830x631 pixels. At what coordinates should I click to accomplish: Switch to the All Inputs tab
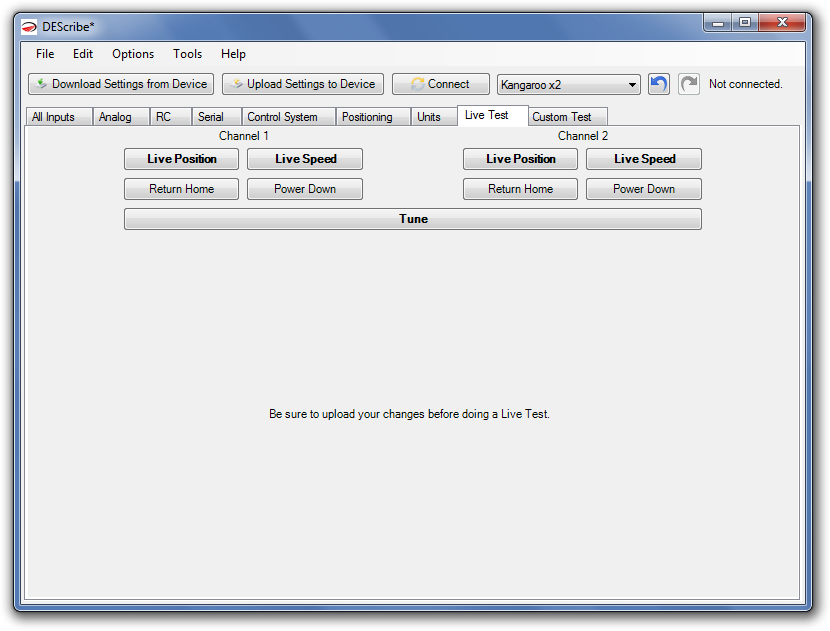point(54,117)
